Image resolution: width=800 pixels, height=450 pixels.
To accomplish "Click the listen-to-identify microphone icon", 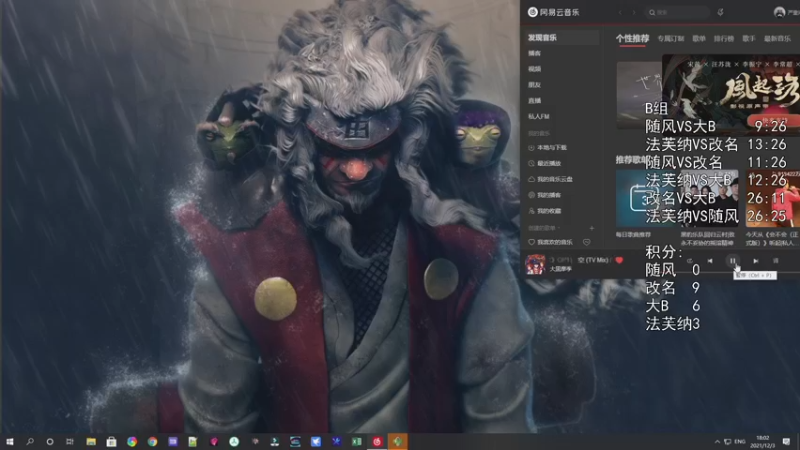I will (720, 12).
